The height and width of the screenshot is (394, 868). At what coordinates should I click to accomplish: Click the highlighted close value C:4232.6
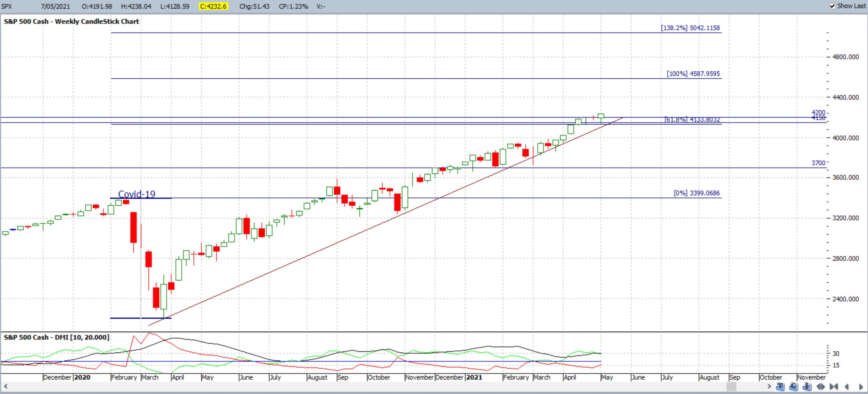[213, 6]
